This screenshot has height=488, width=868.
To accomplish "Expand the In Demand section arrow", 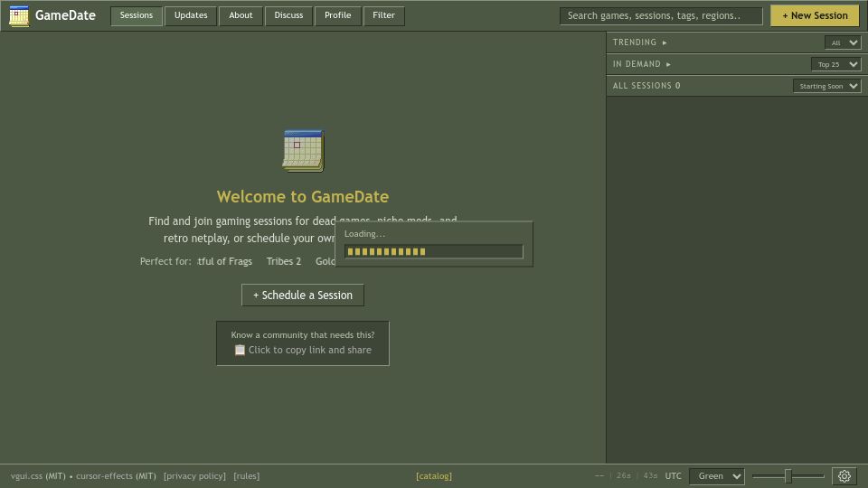I will pos(669,64).
